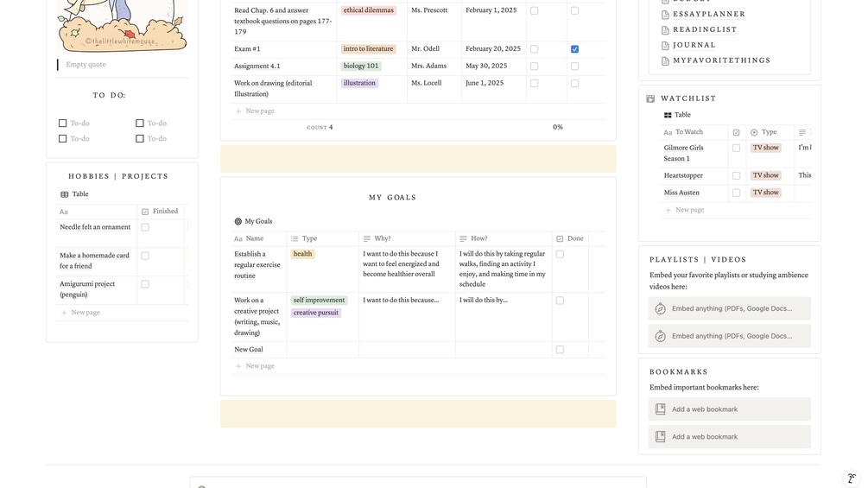The height and width of the screenshot is (488, 868).
Task: Click the icon on the top Embed anything block
Action: [661, 309]
